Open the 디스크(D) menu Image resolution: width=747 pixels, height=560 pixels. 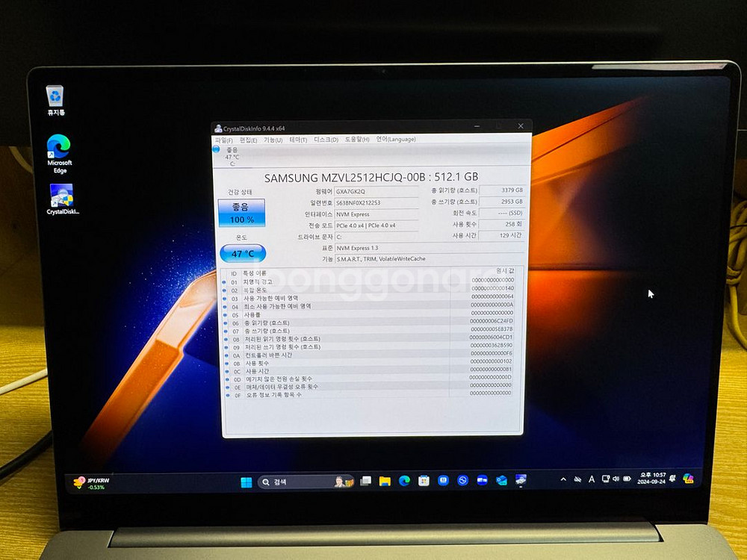pyautogui.click(x=326, y=140)
